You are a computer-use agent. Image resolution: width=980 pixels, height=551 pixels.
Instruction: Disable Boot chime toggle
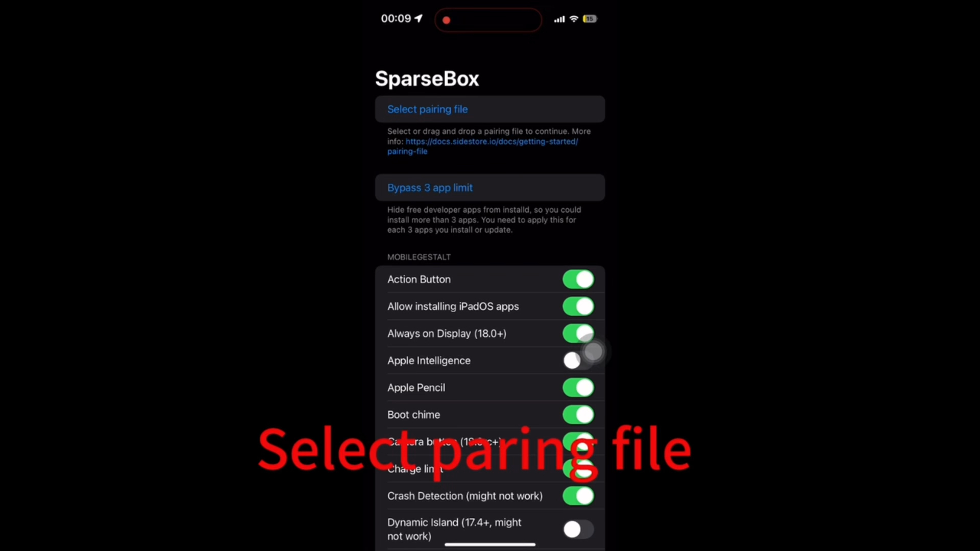pos(577,414)
